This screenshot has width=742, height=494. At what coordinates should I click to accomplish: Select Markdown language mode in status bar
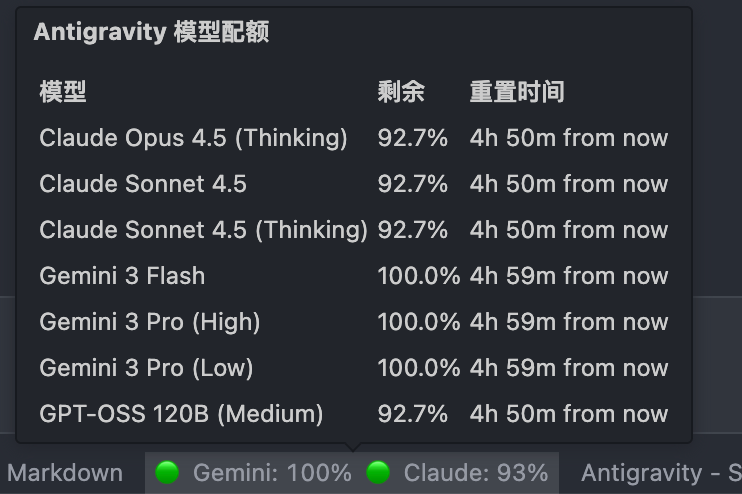coord(65,473)
